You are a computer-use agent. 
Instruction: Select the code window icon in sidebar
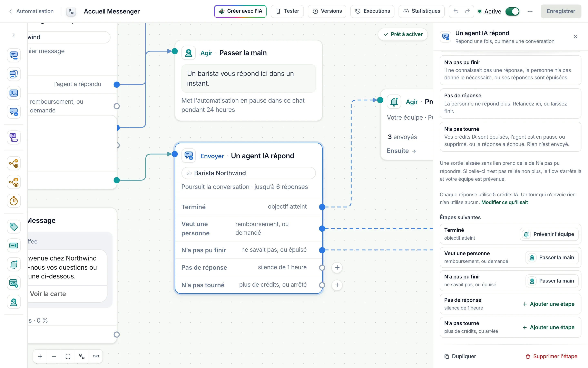point(14,283)
